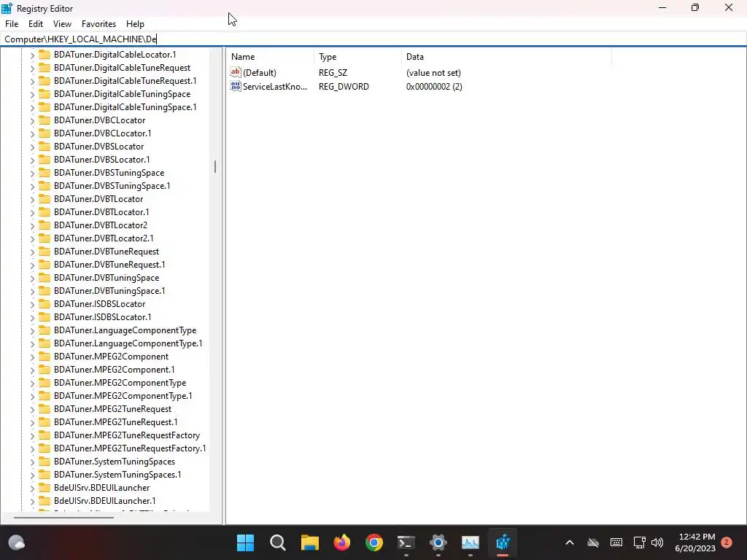747x560 pixels.
Task: Open Settings gear from taskbar
Action: pyautogui.click(x=438, y=542)
